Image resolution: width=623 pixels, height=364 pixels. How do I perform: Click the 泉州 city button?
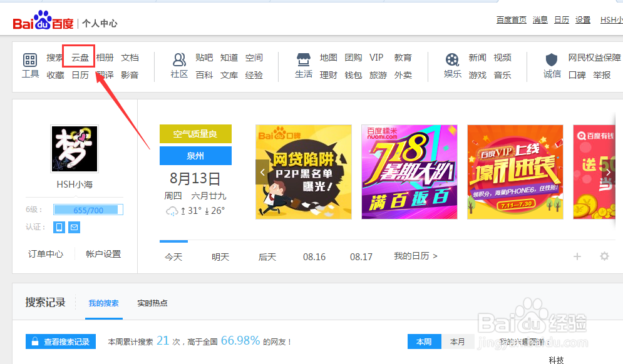point(195,156)
